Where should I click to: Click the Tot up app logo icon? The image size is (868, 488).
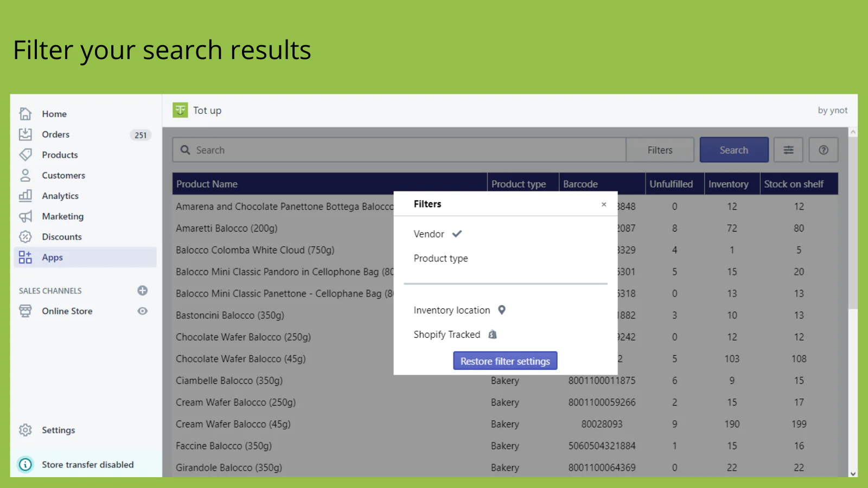pyautogui.click(x=180, y=110)
